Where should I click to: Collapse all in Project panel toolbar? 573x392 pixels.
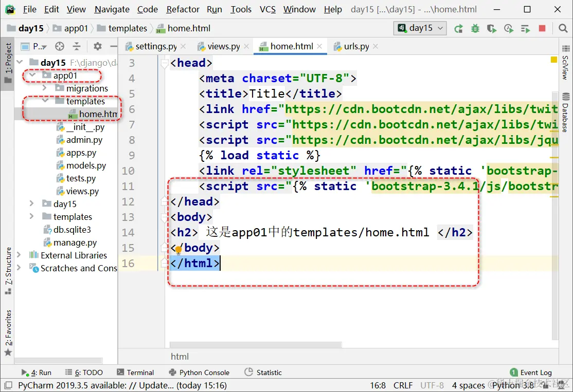pos(76,46)
